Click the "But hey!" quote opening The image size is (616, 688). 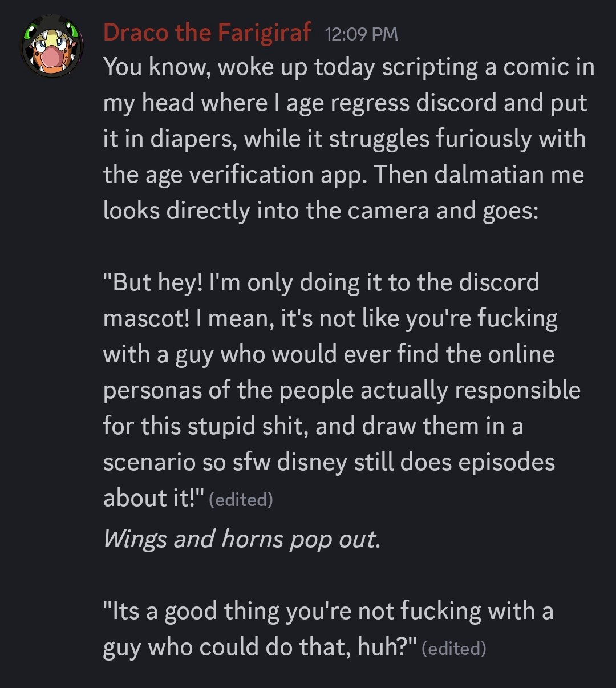point(153,282)
